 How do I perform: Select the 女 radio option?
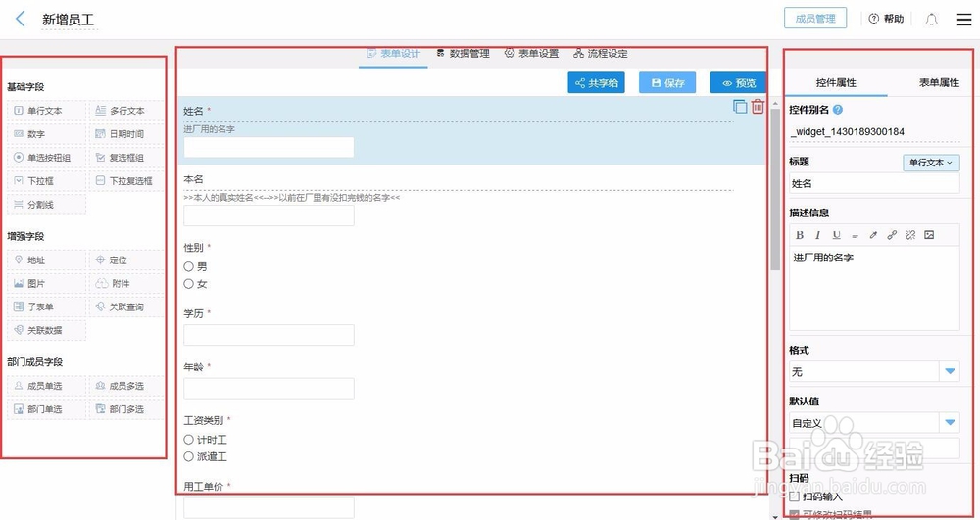coord(189,284)
